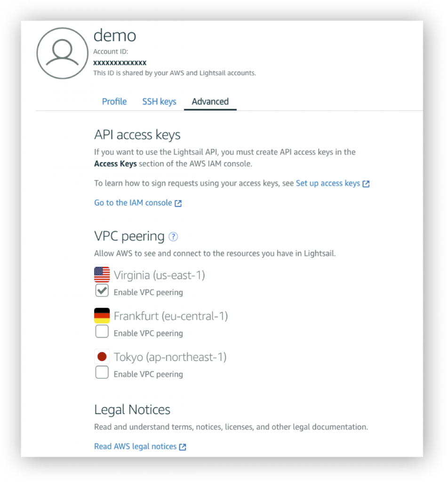Enable VPC peering for Frankfurt

pos(102,331)
